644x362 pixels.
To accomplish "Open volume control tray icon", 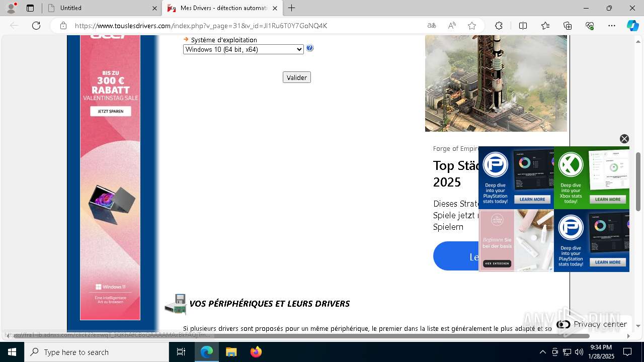I will point(579,352).
